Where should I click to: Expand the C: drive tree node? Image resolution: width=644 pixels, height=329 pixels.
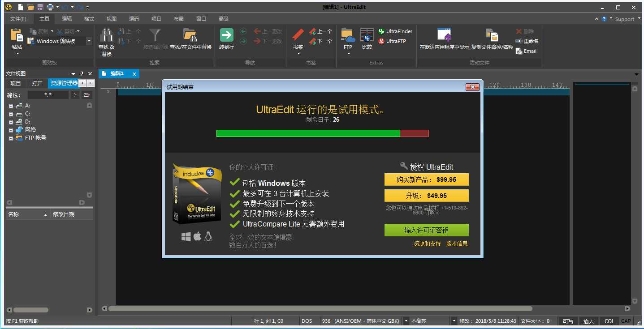11,114
